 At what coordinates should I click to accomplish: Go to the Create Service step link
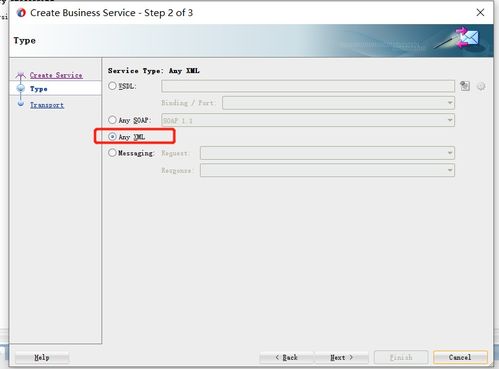pyautogui.click(x=56, y=75)
